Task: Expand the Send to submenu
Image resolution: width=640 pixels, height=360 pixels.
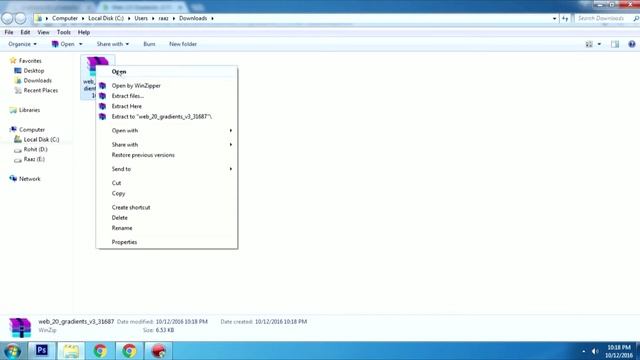Action: (167, 169)
